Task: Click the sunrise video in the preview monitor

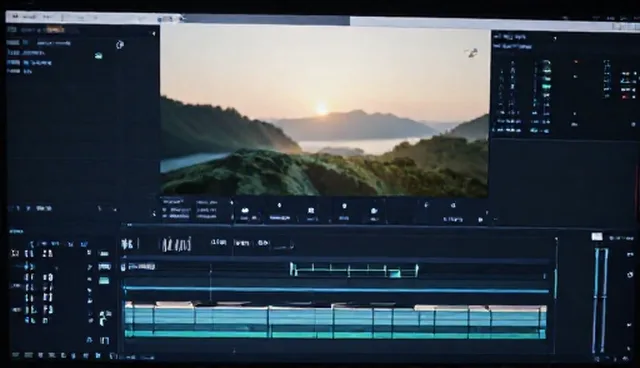Action: 325,111
